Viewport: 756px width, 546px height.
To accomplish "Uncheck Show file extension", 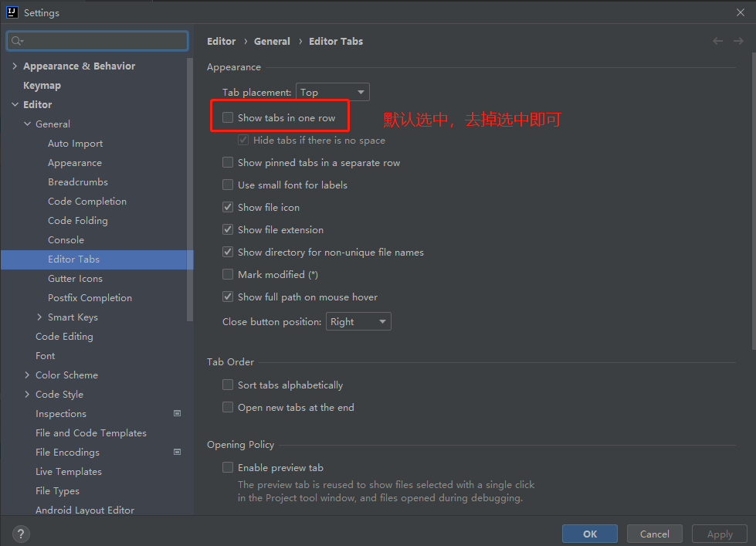I will click(x=228, y=230).
